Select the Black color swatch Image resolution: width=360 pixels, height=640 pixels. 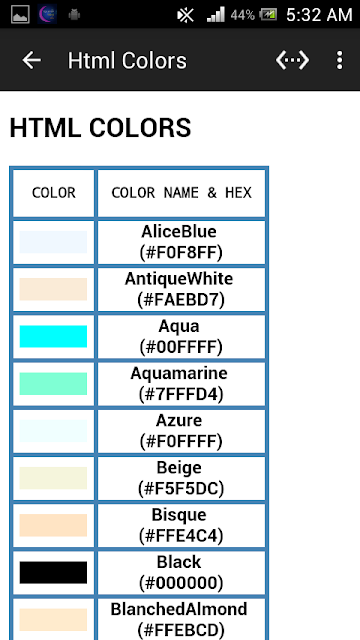point(53,572)
